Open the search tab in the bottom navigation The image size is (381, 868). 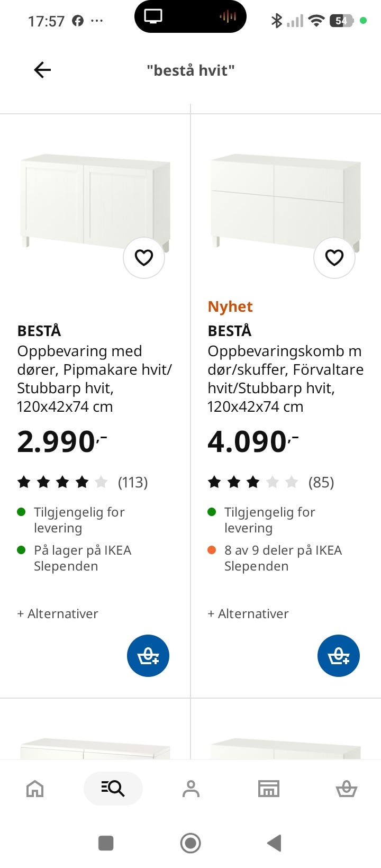[x=113, y=789]
